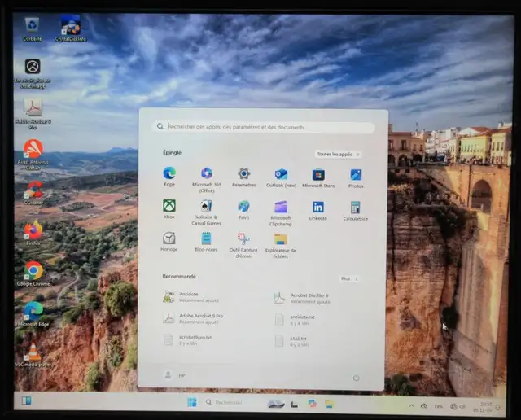Launch Microsoft 365 (Office) pinned app
This screenshot has width=521, height=420.
point(206,180)
